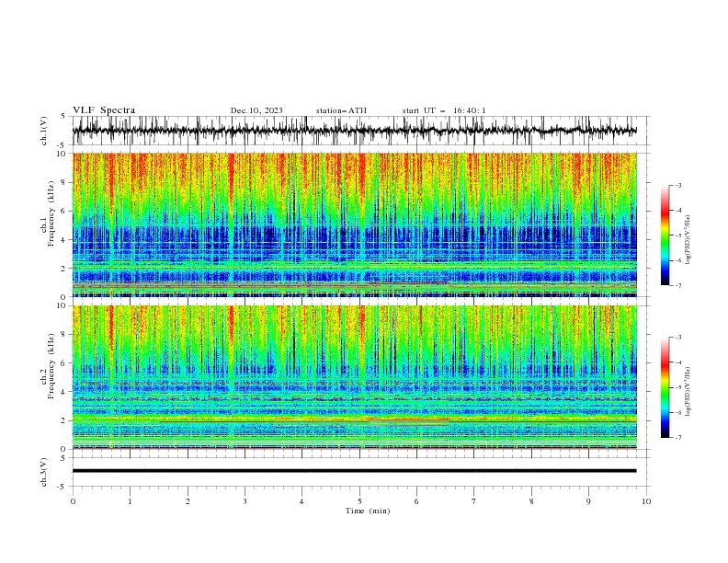
Task: Click the 'ch.1(V)' waveform axis label
Action: [44, 131]
